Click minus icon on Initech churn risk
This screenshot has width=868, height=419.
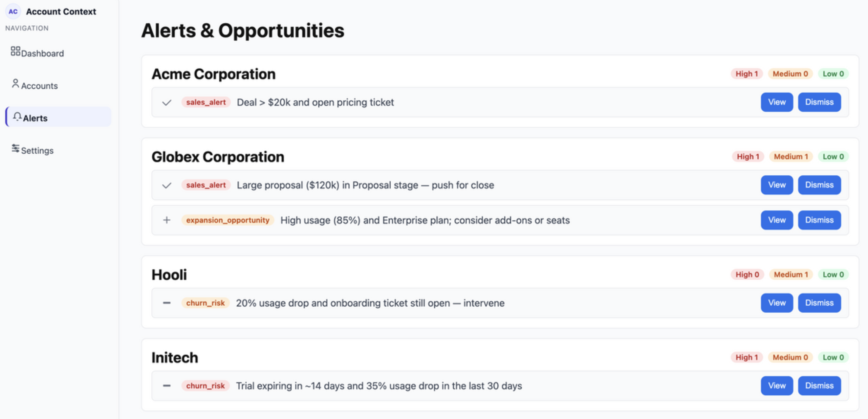pyautogui.click(x=167, y=386)
